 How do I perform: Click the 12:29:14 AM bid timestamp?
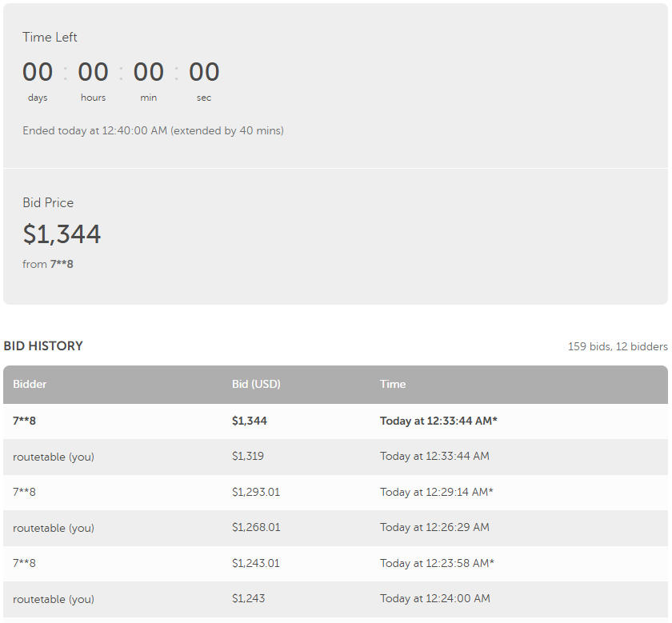(436, 492)
